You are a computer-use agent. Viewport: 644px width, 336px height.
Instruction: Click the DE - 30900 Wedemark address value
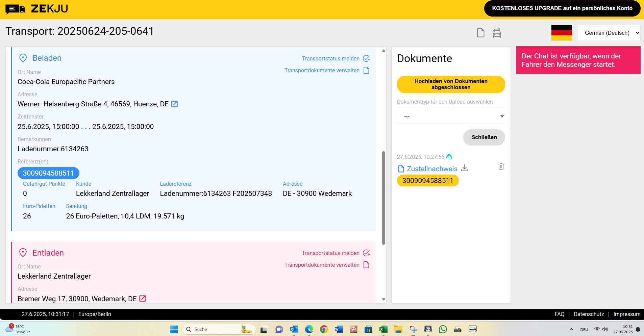pos(317,193)
